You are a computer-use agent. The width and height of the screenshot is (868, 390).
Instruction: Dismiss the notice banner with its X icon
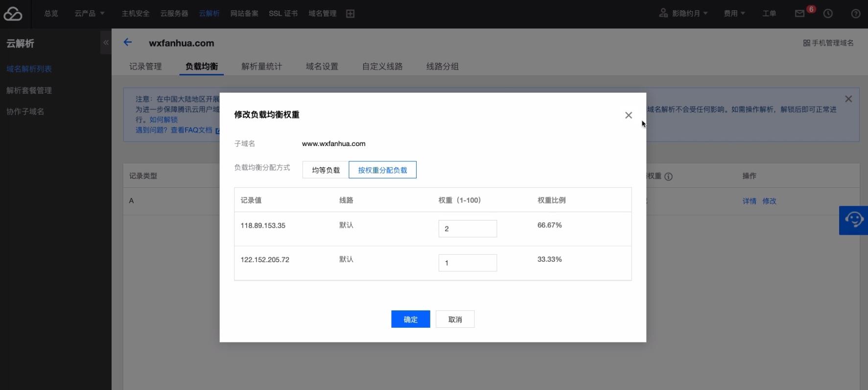848,99
